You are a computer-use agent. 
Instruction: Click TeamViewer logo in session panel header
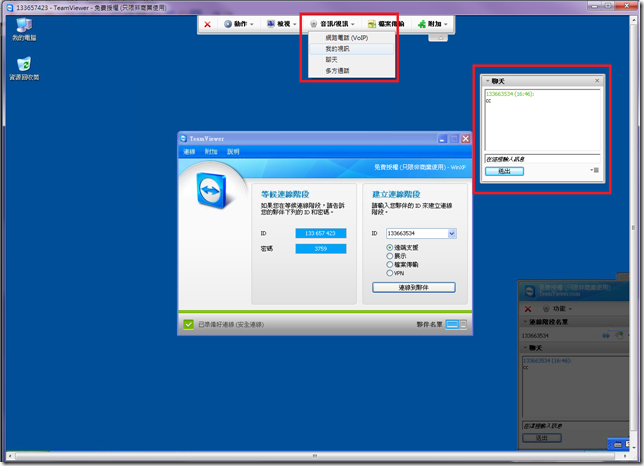pyautogui.click(x=530, y=291)
